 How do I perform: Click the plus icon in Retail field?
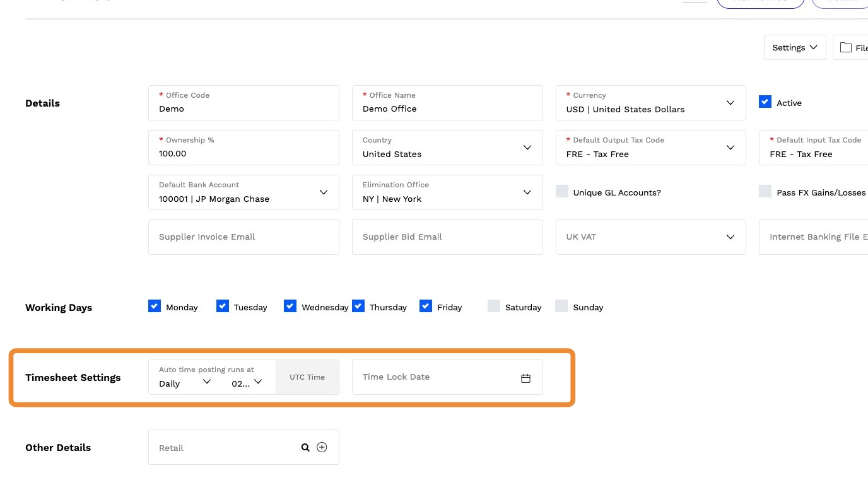(x=322, y=447)
